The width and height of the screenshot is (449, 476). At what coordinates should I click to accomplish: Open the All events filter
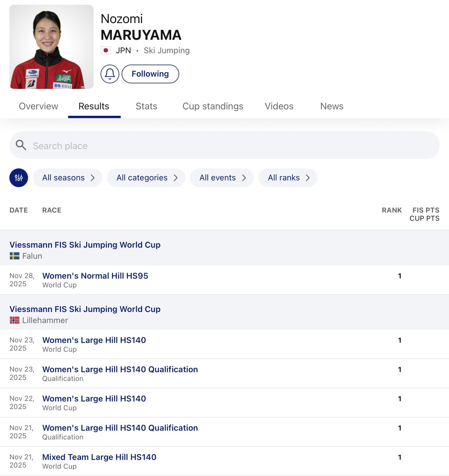tap(222, 178)
